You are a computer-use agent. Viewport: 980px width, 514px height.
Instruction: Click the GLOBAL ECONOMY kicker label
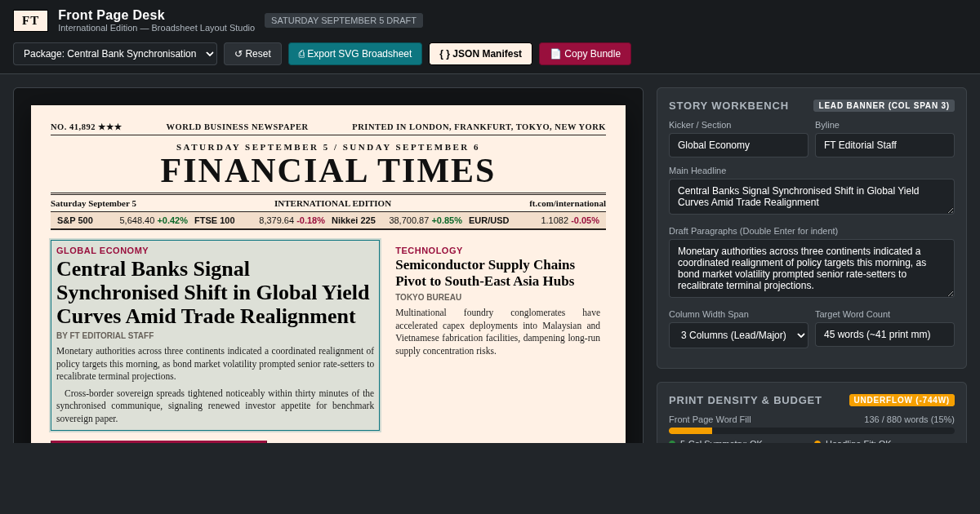[103, 250]
